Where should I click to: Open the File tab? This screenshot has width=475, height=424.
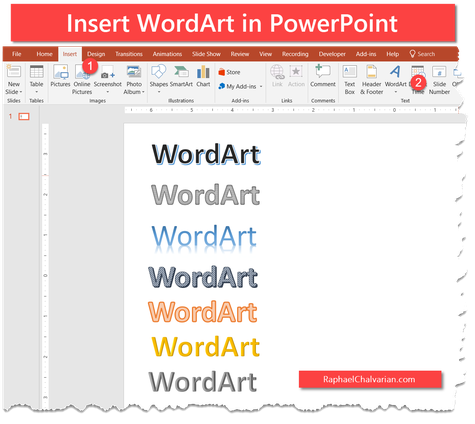16,54
